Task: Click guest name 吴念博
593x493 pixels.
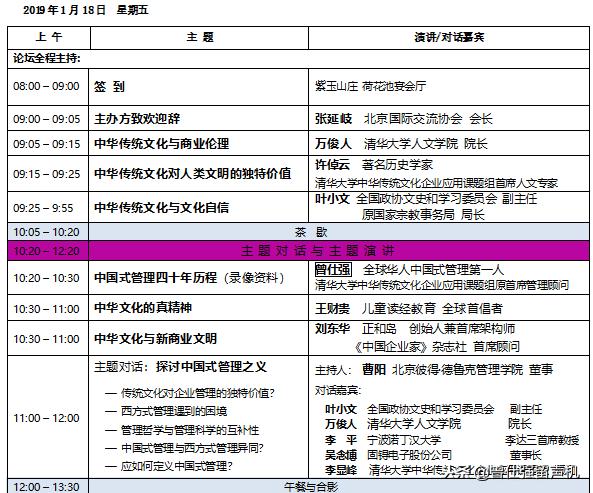Action: pos(341,455)
